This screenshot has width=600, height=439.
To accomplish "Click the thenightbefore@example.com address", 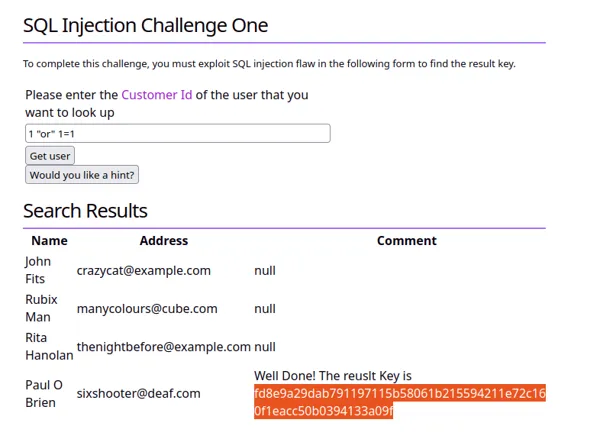I will pos(163,347).
